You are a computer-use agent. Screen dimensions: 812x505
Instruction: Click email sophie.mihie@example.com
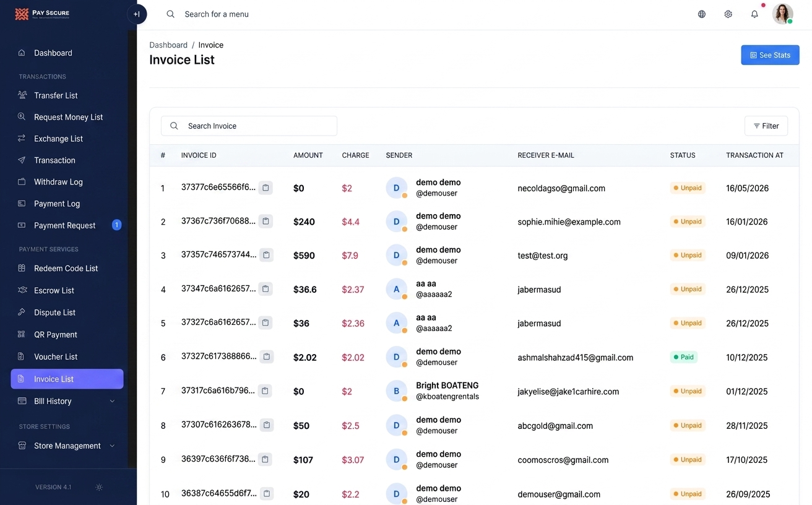pos(569,222)
